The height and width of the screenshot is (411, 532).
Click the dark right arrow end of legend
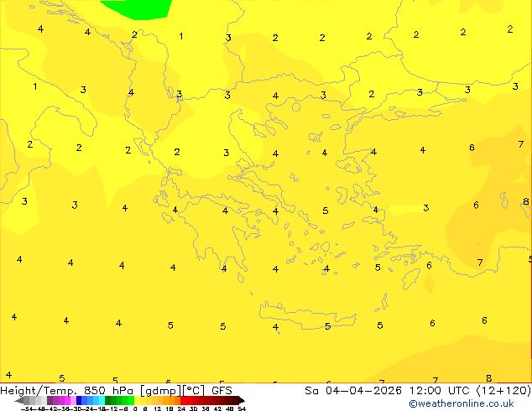pyautogui.click(x=242, y=400)
